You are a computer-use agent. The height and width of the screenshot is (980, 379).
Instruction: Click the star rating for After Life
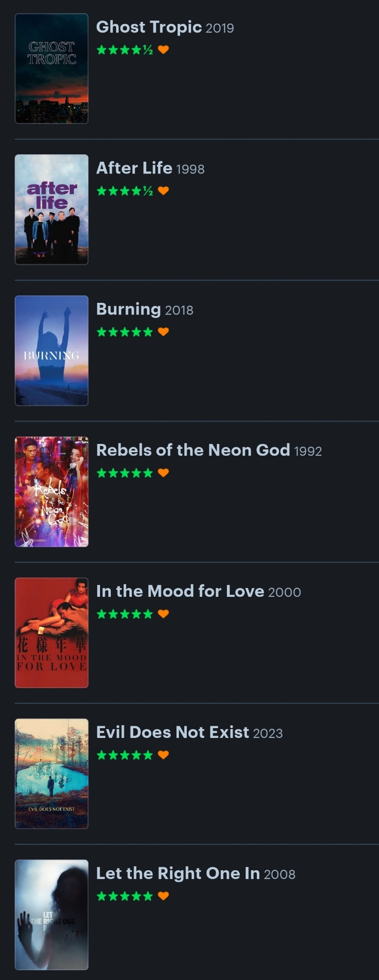[125, 191]
